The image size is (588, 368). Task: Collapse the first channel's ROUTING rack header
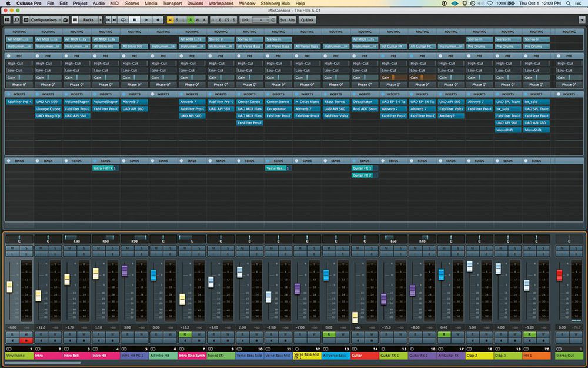19,32
